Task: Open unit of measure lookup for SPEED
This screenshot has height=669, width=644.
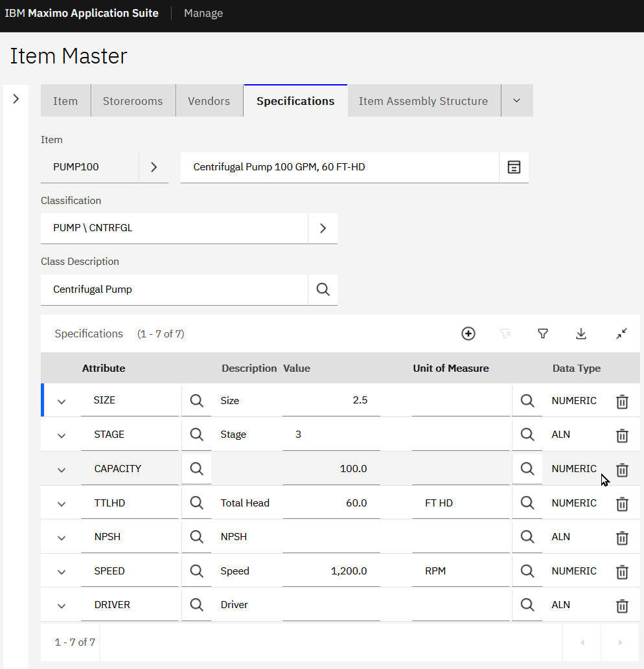Action: click(x=527, y=571)
